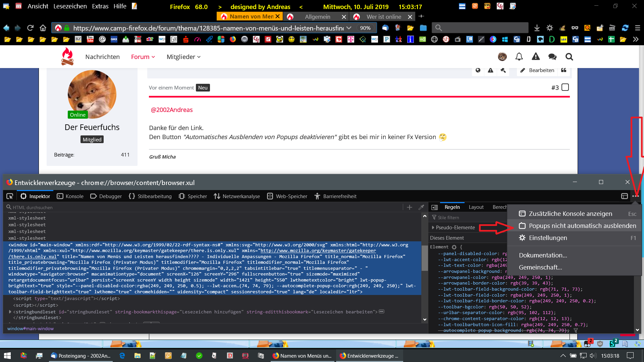
Task: Expand the stringbundleset tree node
Action: pos(10,311)
